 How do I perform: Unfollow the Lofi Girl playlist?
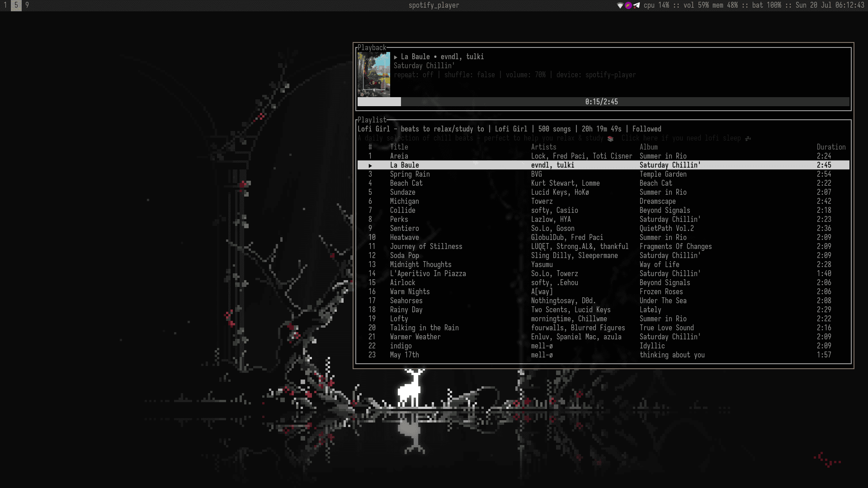(x=647, y=129)
